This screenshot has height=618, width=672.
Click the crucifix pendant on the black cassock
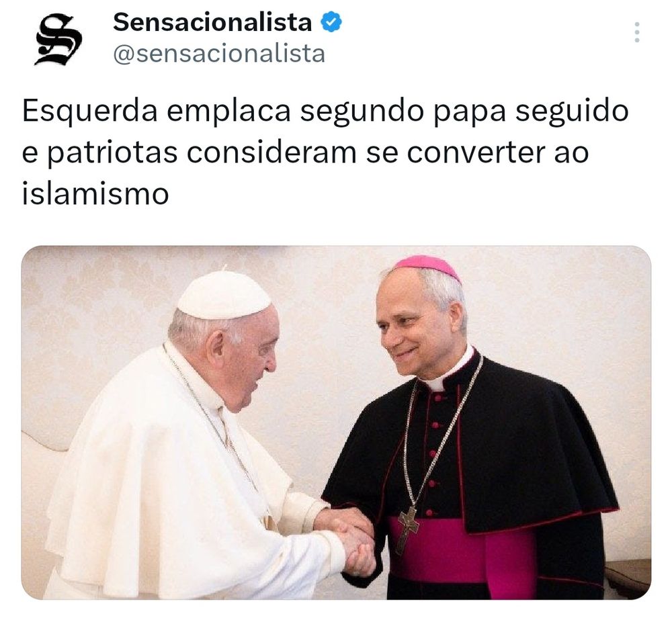pos(408,529)
